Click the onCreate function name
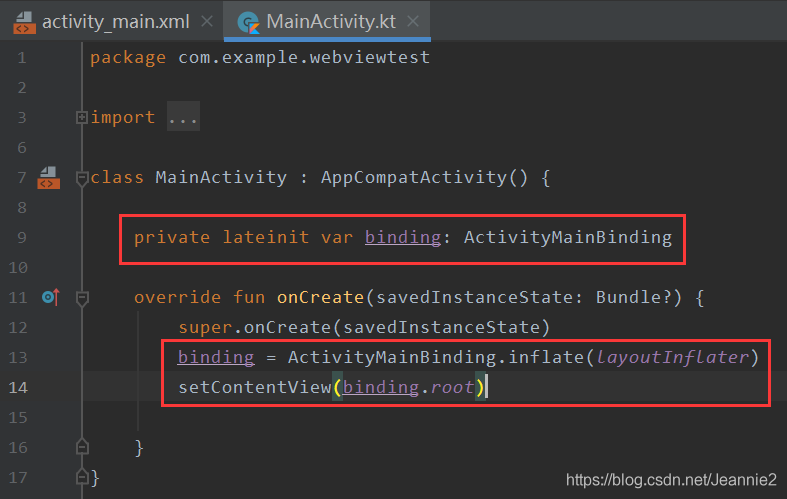Viewport: 787px width, 499px height. (320, 297)
